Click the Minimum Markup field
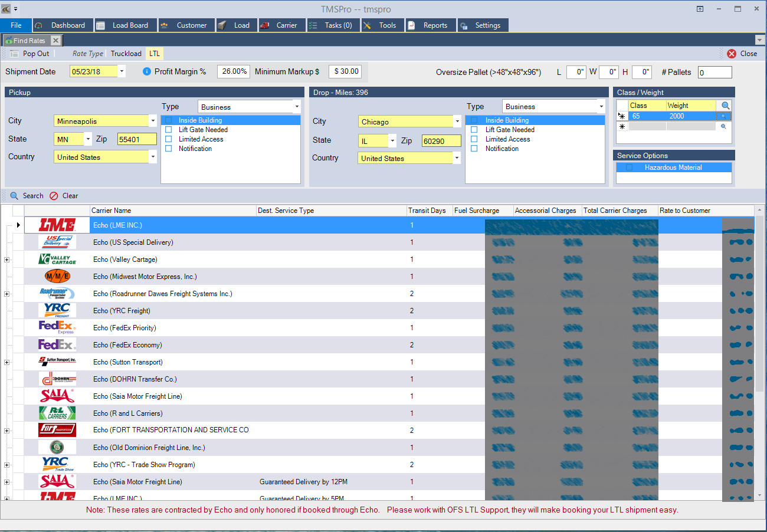 [x=345, y=71]
